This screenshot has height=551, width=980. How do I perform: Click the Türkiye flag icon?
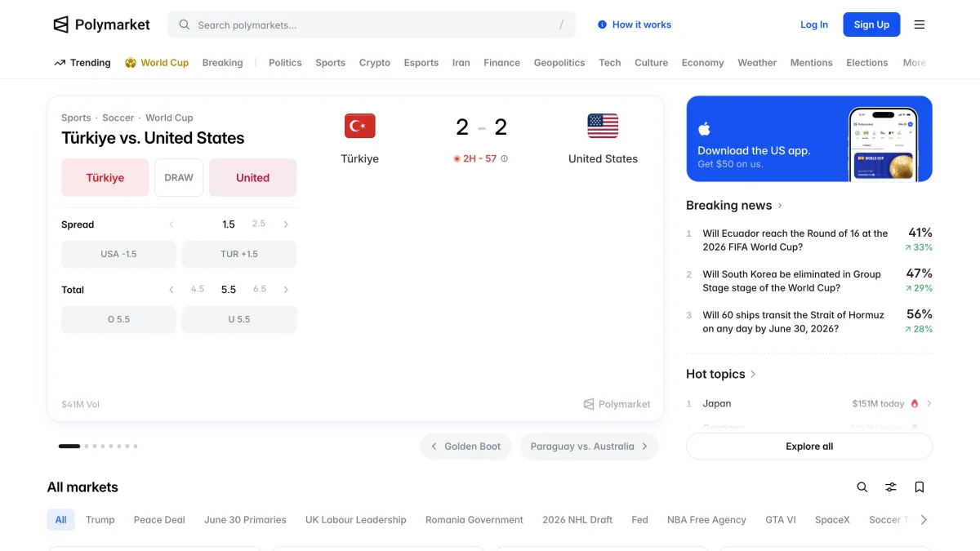click(360, 126)
